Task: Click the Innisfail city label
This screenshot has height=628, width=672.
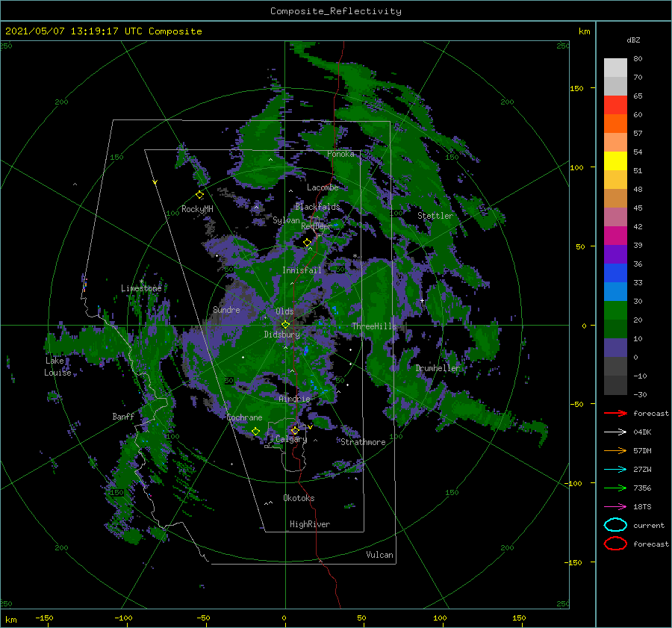Action: 302,270
